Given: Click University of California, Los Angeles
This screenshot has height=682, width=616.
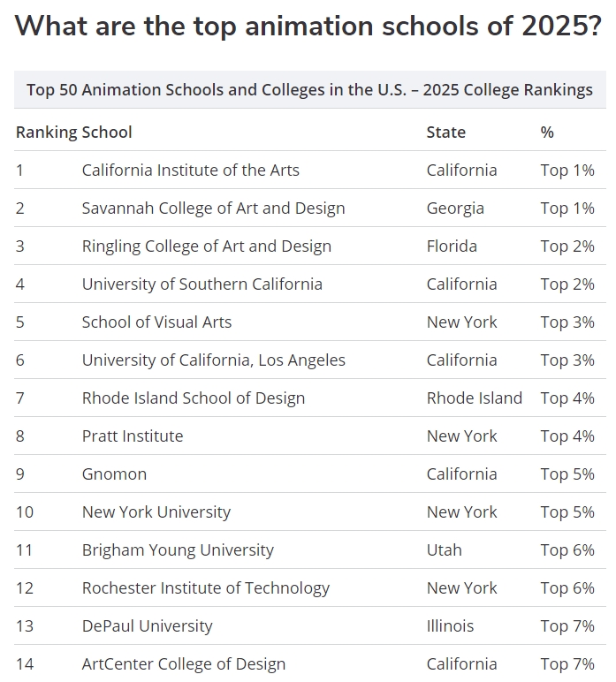Looking at the screenshot, I should point(214,360).
